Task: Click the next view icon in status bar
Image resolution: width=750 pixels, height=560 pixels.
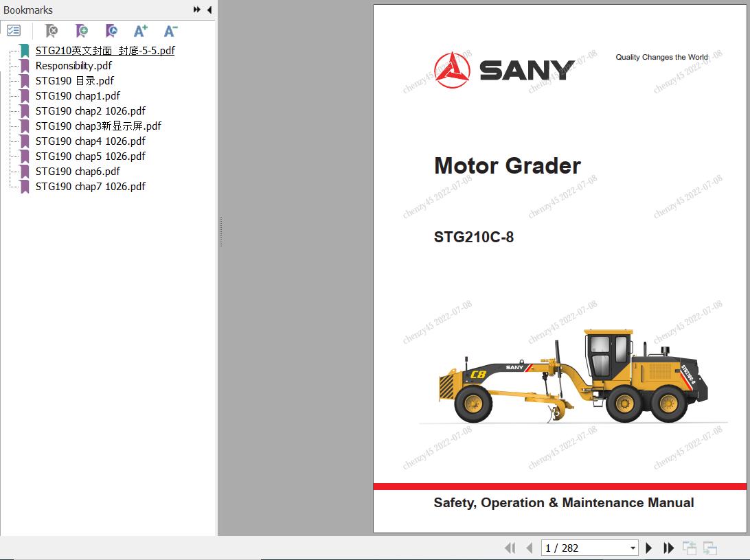Action: point(710,548)
